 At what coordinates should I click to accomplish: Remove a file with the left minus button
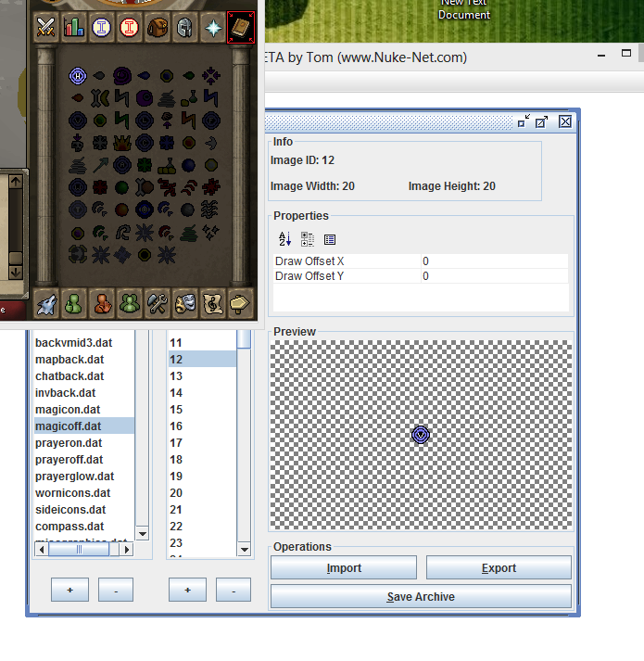[x=116, y=590]
